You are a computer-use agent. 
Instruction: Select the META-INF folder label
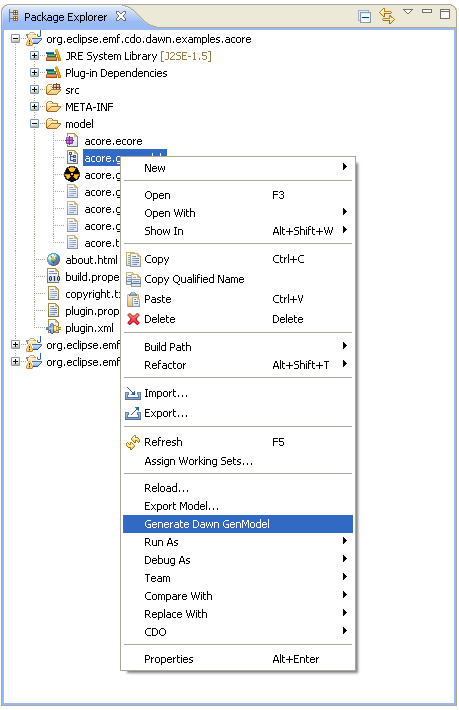point(89,107)
